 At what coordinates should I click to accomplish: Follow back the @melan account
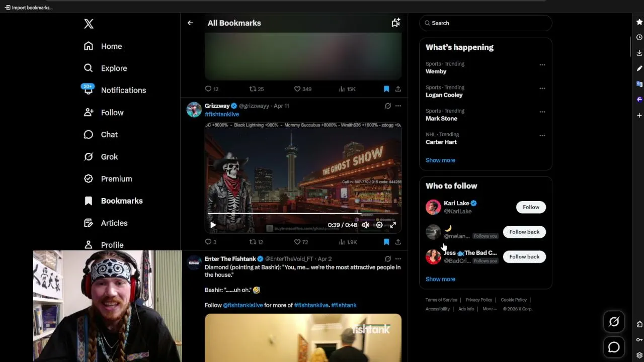[524, 232]
